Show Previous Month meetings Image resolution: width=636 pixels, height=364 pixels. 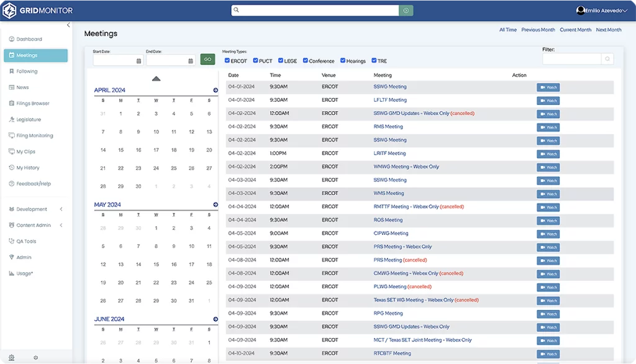click(x=538, y=30)
